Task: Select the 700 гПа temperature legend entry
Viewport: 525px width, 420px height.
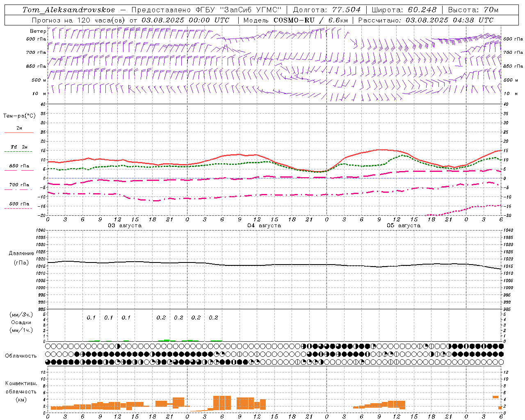Action: pyautogui.click(x=19, y=185)
